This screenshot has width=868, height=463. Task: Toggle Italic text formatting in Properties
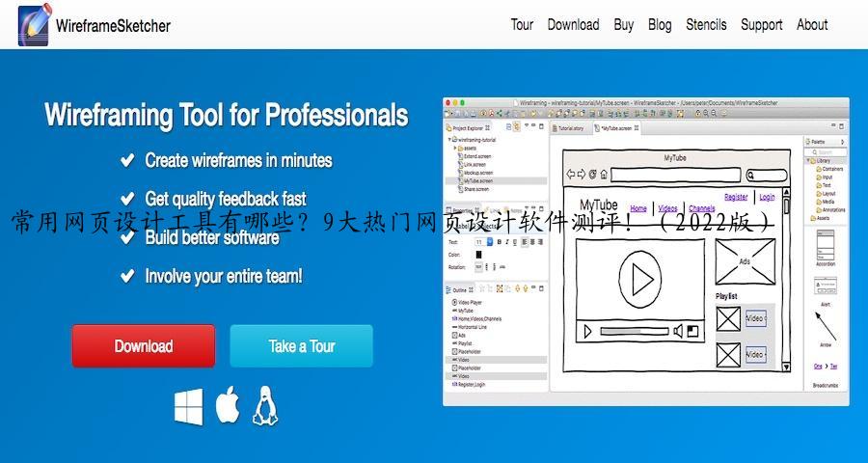506,242
